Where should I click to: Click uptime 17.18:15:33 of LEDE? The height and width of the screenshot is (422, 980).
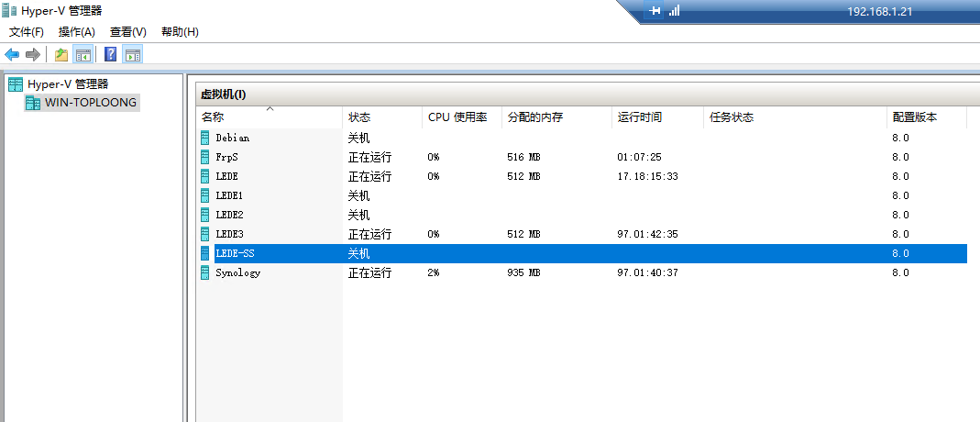click(647, 176)
